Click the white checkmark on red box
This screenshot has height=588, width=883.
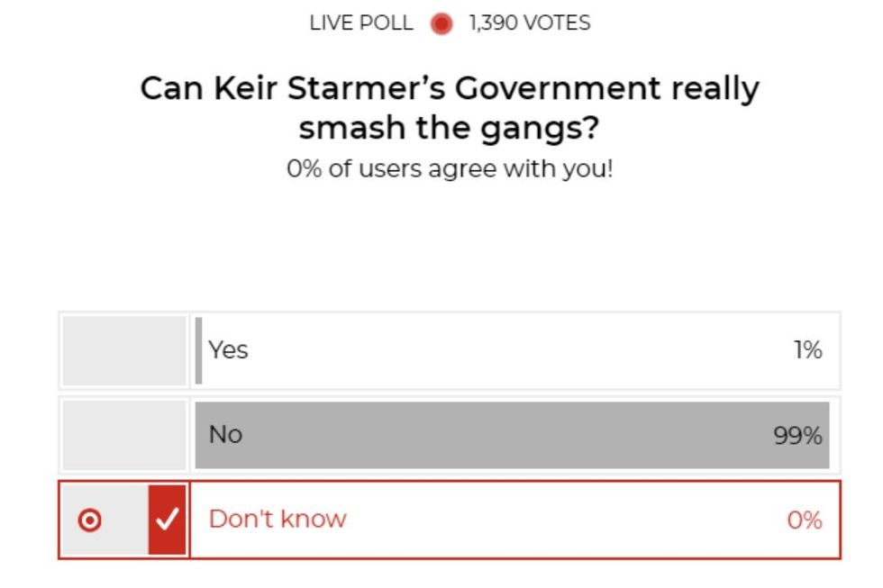pyautogui.click(x=168, y=520)
